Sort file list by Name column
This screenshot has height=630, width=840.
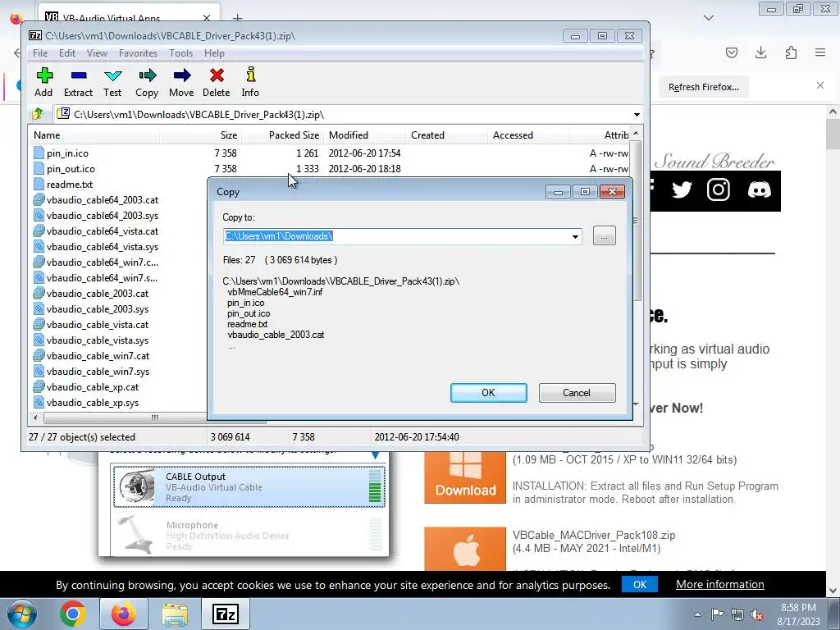[x=95, y=135]
